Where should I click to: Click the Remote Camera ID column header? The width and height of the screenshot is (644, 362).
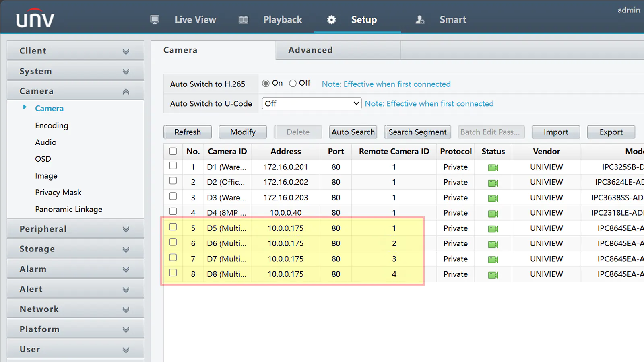[x=394, y=151]
